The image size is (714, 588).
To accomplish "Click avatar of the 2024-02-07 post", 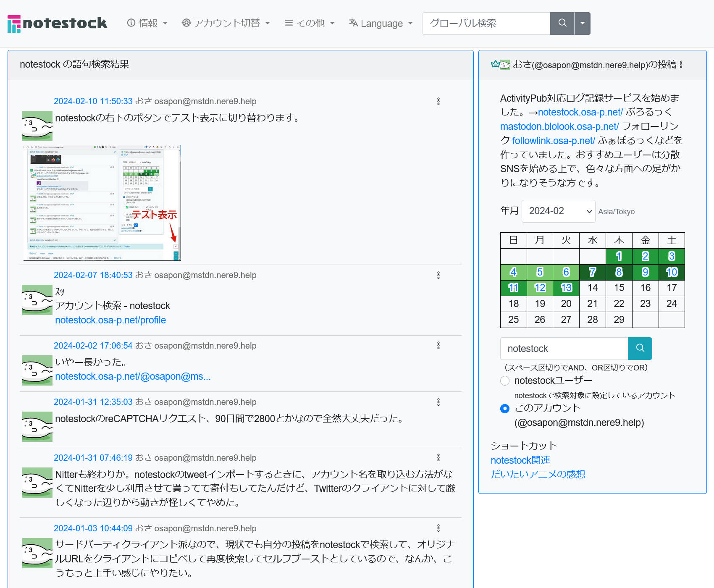I will (37, 300).
